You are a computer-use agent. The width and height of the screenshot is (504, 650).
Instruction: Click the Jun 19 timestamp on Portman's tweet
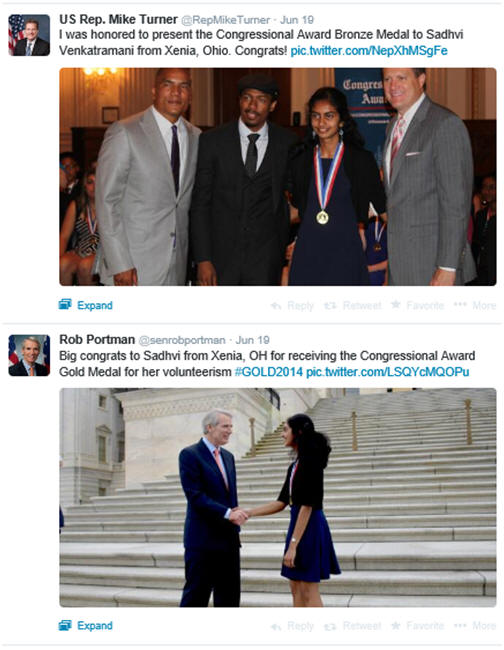[252, 340]
